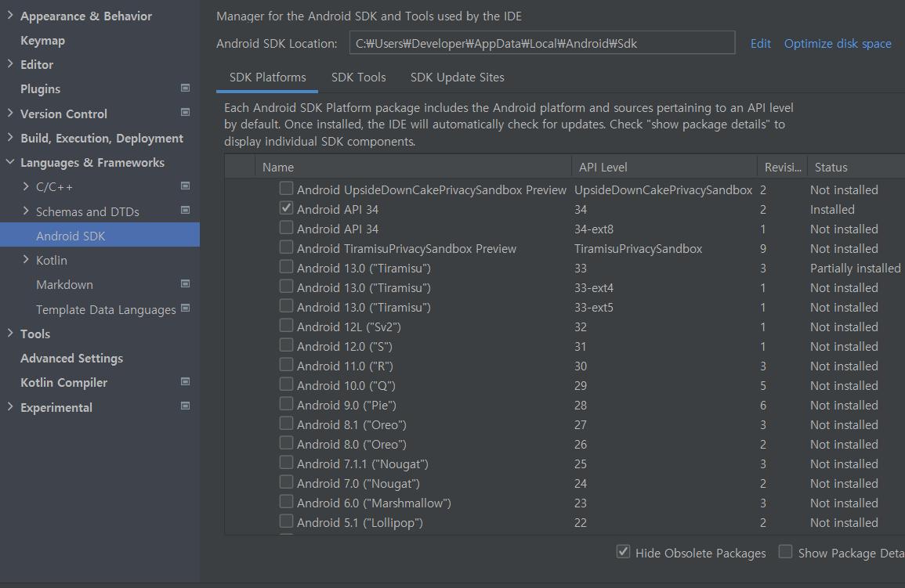Toggle Hide Obsolete Packages checkbox

(624, 552)
